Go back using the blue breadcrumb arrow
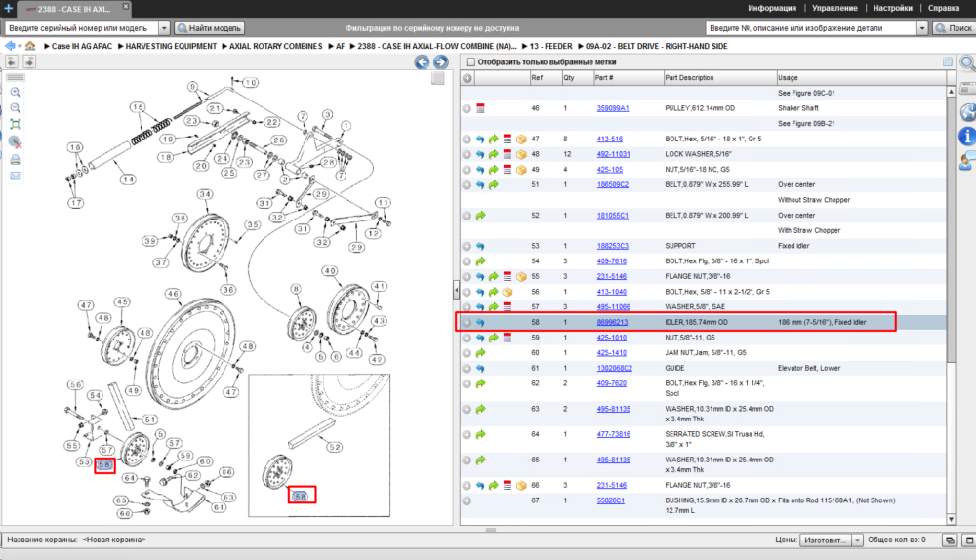The height and width of the screenshot is (560, 976). [x=10, y=46]
